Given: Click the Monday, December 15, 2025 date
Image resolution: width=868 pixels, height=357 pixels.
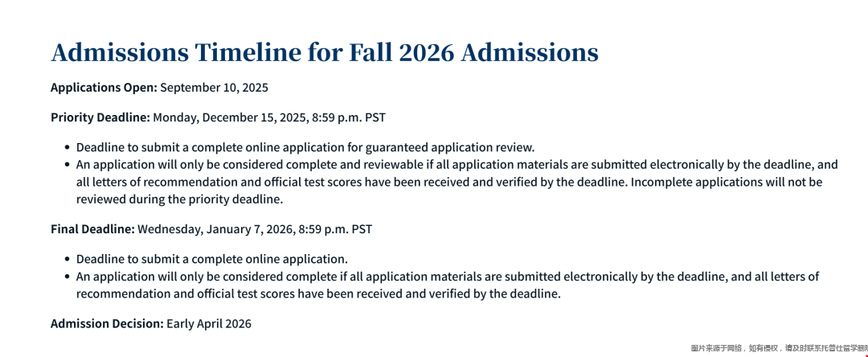Looking at the screenshot, I should point(230,117).
